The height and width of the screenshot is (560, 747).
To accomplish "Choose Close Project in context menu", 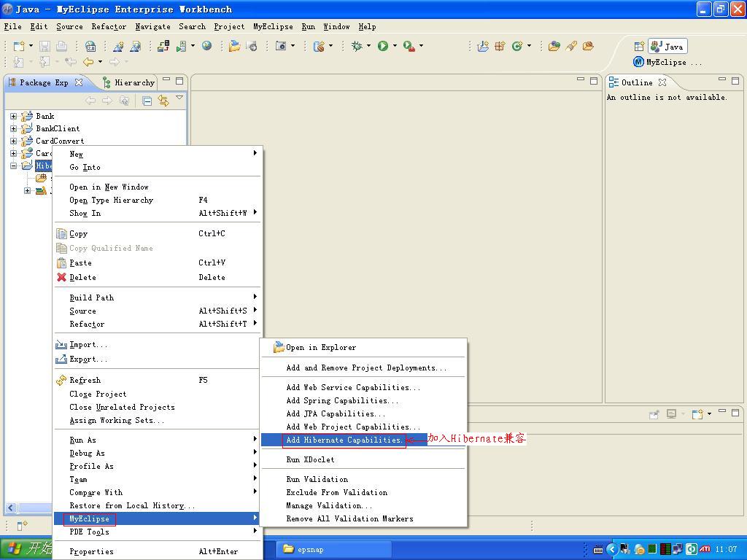I will coord(158,394).
